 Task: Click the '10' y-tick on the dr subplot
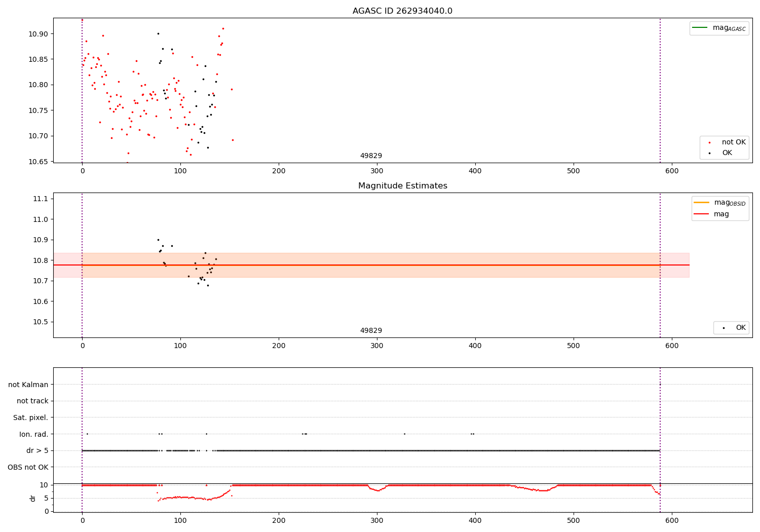tap(44, 485)
